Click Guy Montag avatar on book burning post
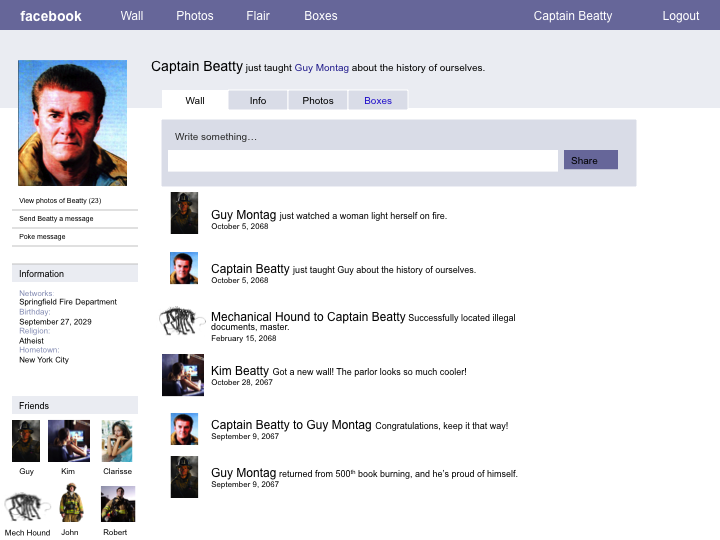The width and height of the screenshot is (720, 540). (x=184, y=477)
